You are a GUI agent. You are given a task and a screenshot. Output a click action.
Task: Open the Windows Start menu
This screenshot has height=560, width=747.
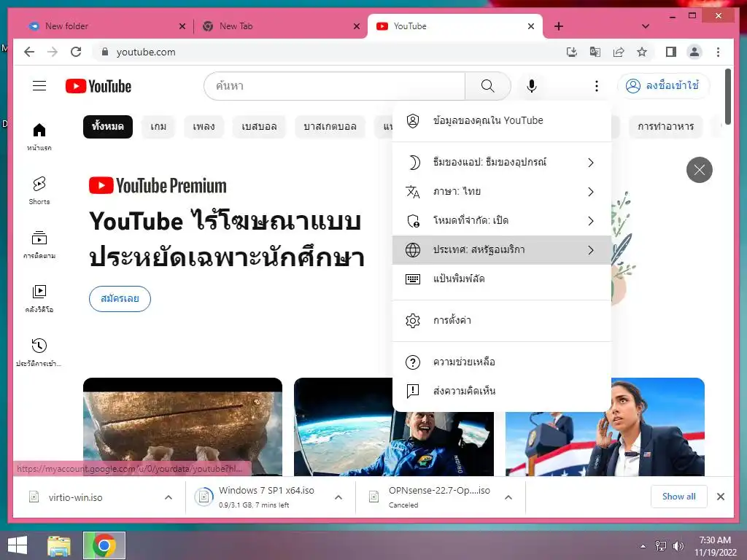point(18,545)
